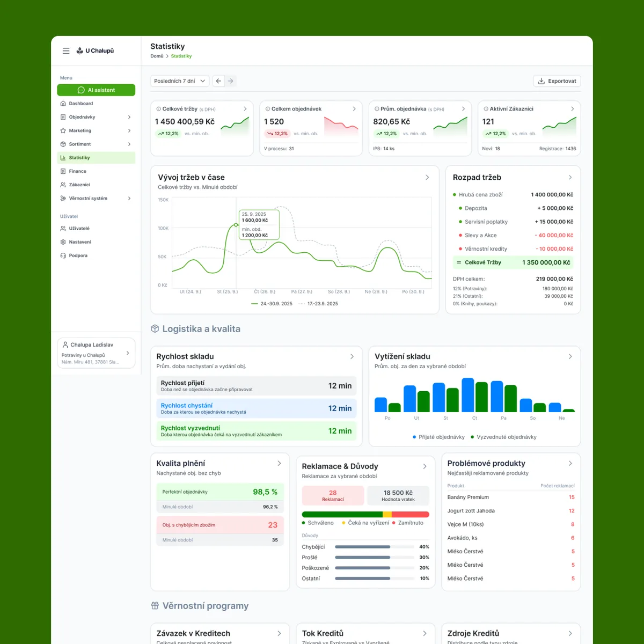This screenshot has height=644, width=644.
Task: Open Finance in the sidebar
Action: click(x=77, y=171)
